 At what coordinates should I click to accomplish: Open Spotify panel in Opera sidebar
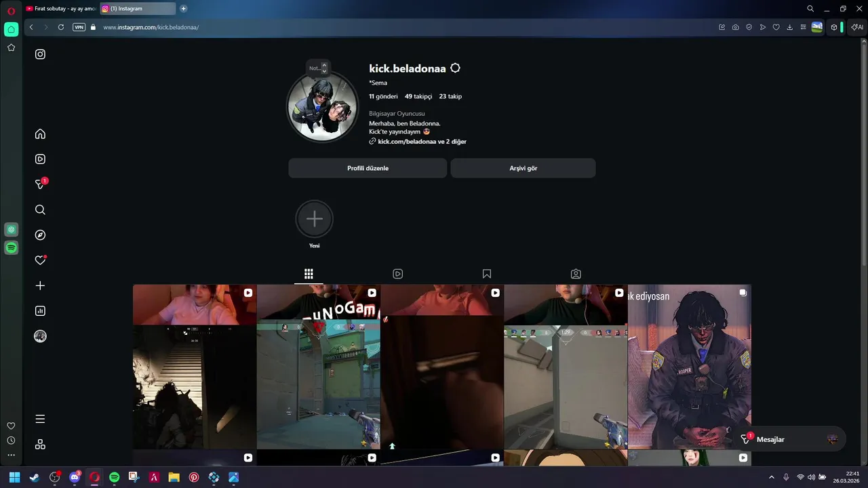pos(11,248)
